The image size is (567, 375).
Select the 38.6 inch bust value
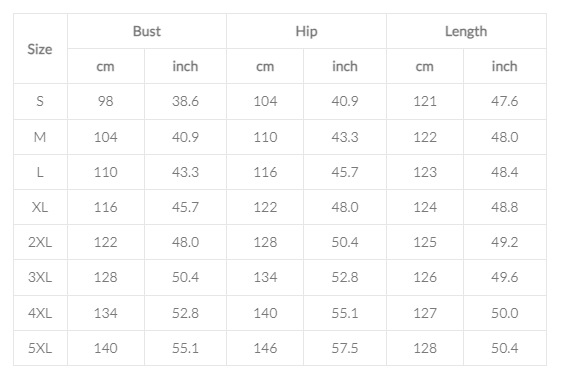tap(185, 101)
